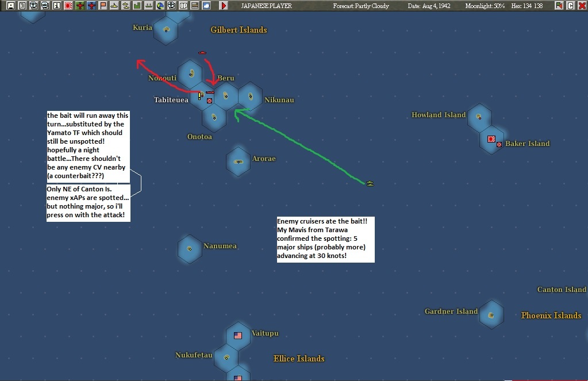Click the red arrow end-turn button
This screenshot has width=588, height=381.
pyautogui.click(x=224, y=6)
